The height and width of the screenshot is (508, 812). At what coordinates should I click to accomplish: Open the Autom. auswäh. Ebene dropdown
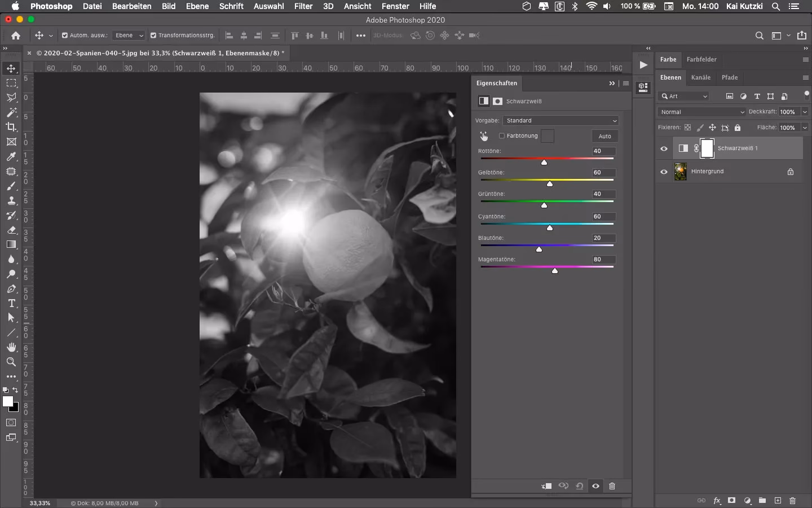pos(129,36)
